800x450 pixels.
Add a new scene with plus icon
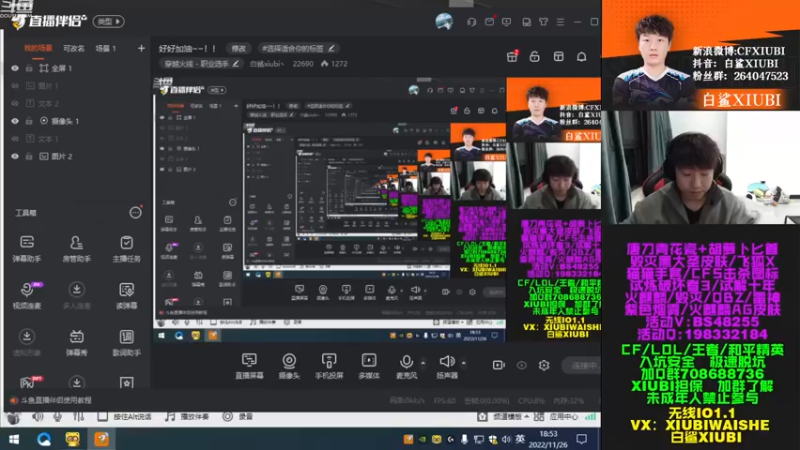point(141,48)
